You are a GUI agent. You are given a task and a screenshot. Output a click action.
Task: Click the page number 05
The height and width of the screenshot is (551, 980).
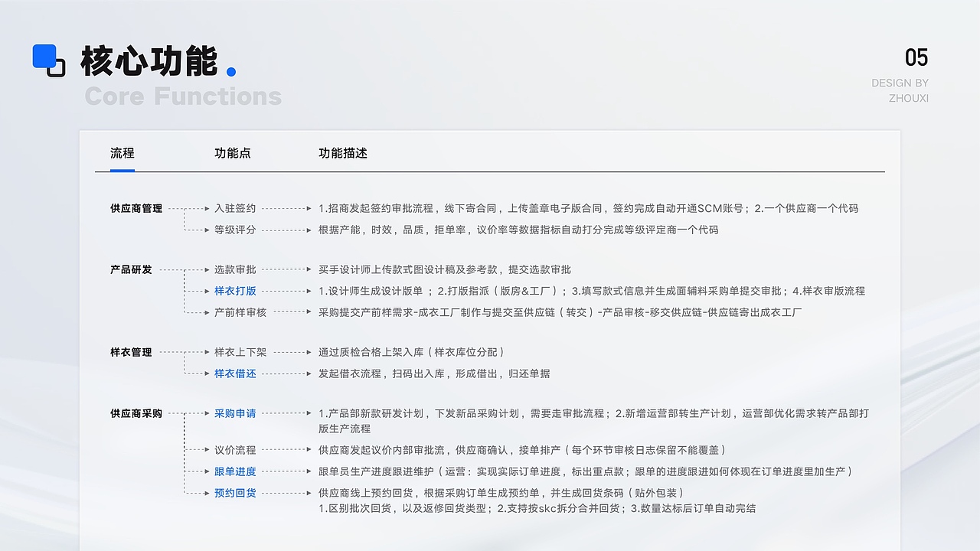point(916,57)
